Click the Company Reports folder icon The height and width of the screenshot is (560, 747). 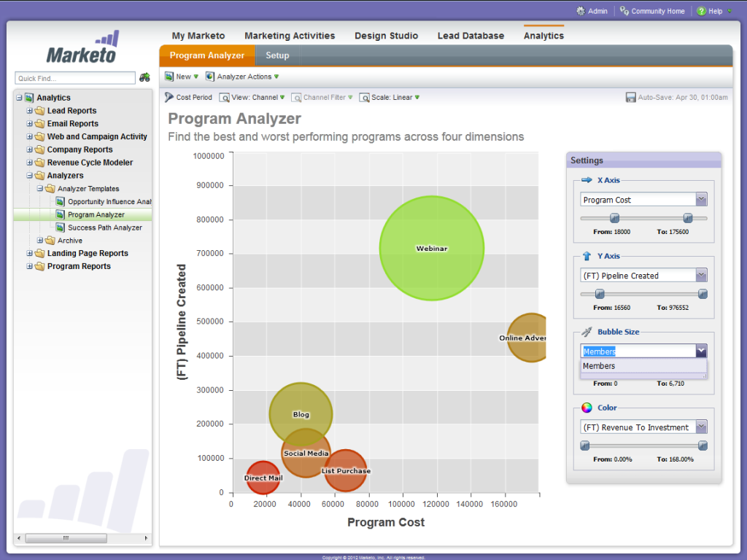40,149
